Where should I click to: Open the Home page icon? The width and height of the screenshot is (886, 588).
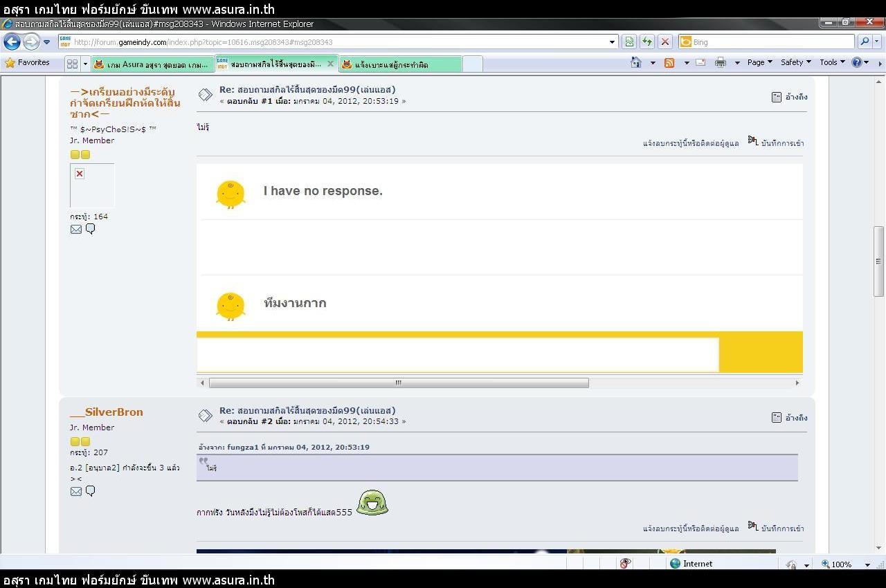coord(635,62)
